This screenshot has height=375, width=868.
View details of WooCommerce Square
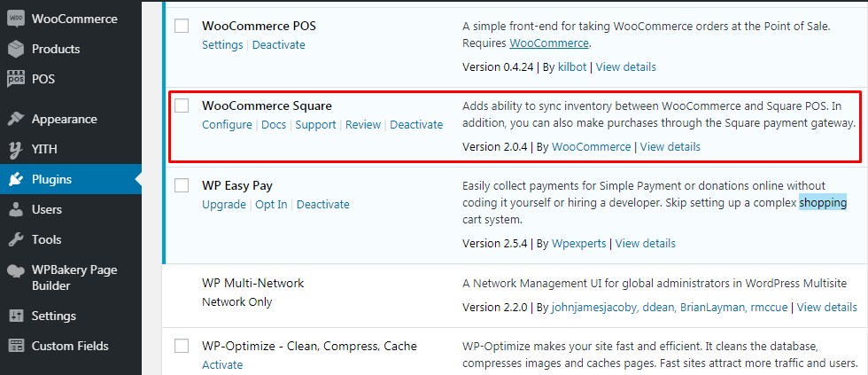coord(670,147)
